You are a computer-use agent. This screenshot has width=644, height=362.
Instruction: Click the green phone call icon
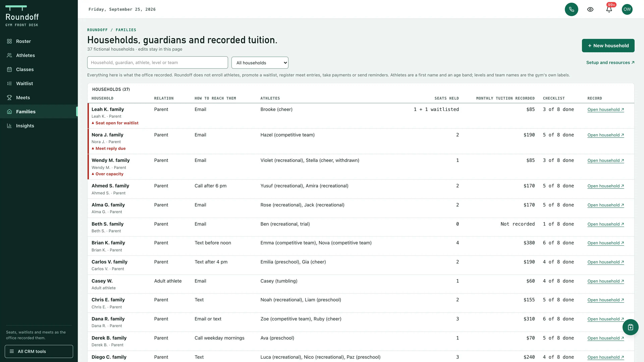pos(571,10)
